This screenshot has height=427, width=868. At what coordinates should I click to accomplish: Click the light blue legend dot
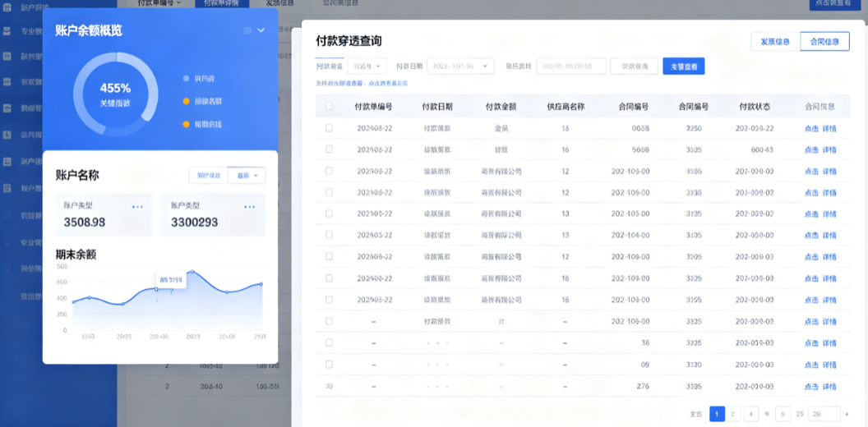[x=186, y=79]
